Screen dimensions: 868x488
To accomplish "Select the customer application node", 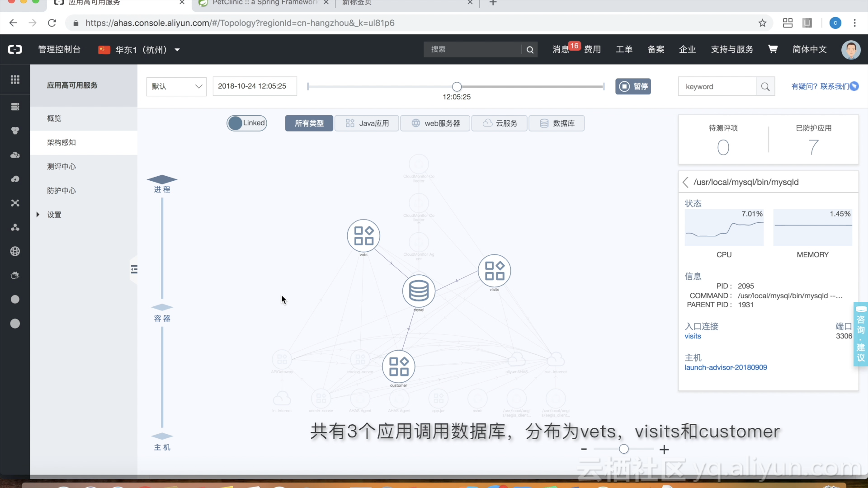I will tap(398, 366).
